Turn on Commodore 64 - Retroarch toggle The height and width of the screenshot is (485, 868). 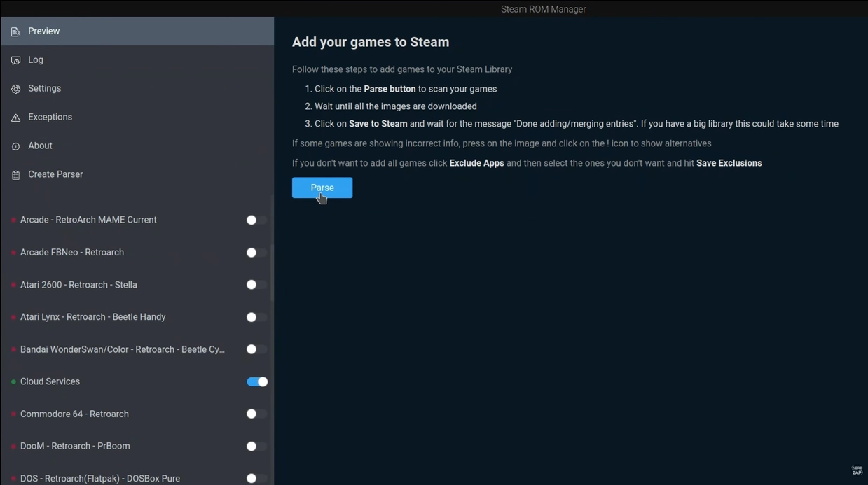pos(256,414)
